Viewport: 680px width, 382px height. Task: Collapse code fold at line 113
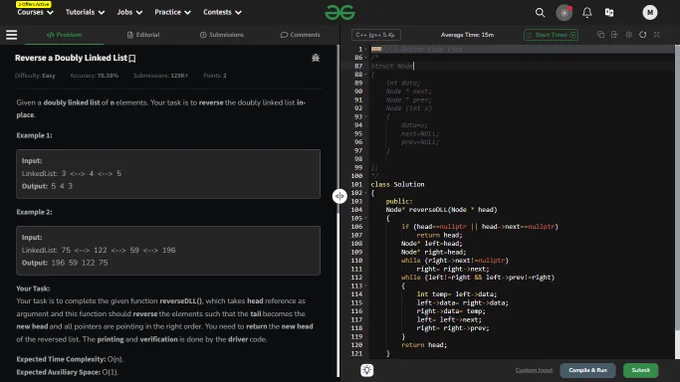coord(366,286)
